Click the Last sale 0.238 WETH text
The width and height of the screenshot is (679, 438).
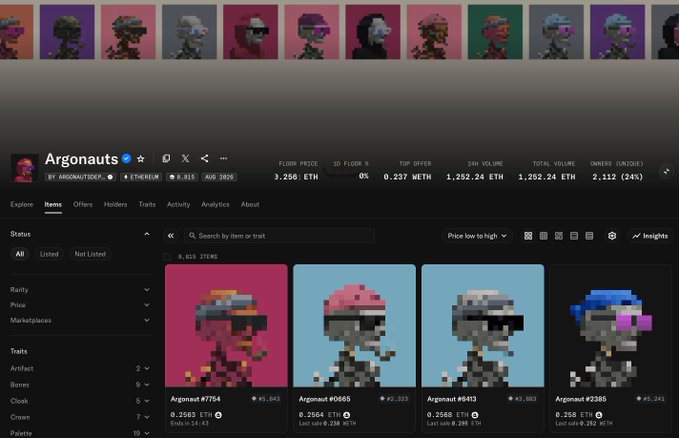(x=327, y=423)
